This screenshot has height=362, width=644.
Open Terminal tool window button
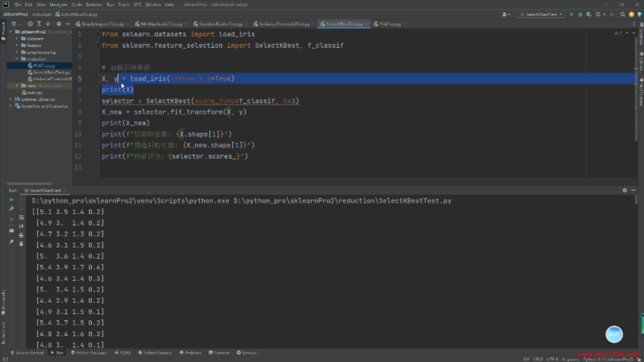[x=219, y=353]
